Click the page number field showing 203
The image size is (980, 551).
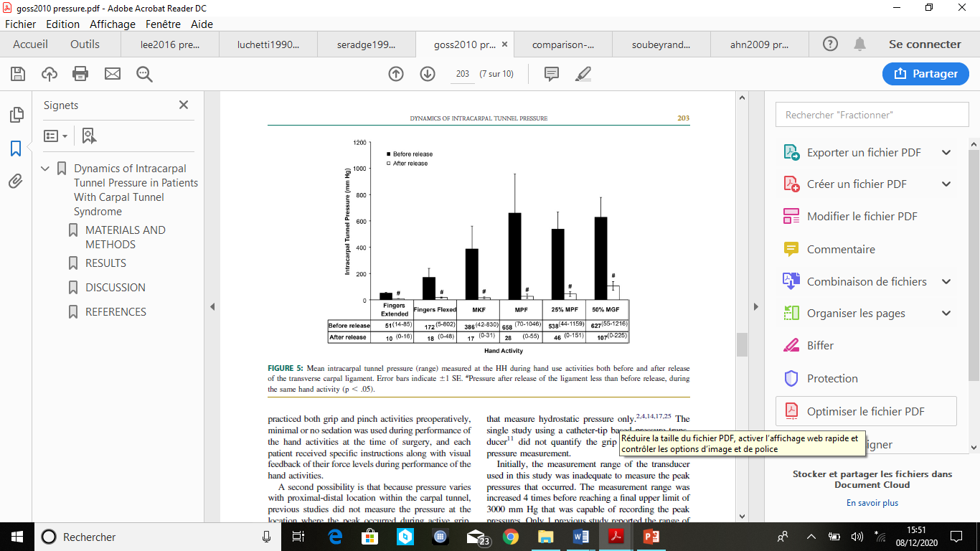click(463, 74)
